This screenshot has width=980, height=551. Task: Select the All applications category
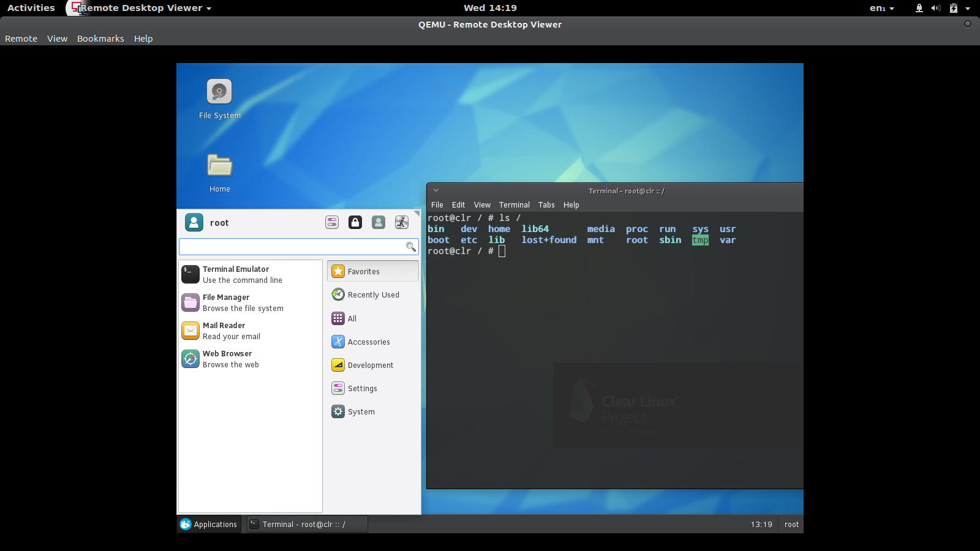pyautogui.click(x=373, y=318)
